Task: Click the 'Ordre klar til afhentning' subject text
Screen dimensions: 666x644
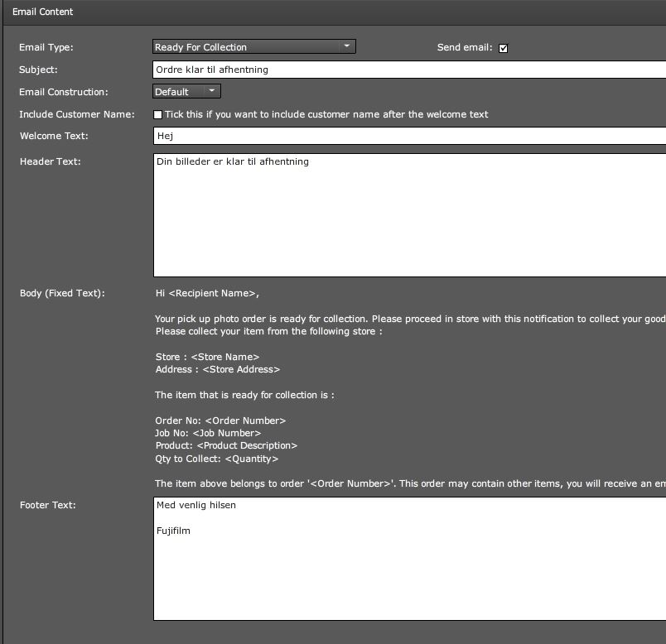Action: [212, 70]
